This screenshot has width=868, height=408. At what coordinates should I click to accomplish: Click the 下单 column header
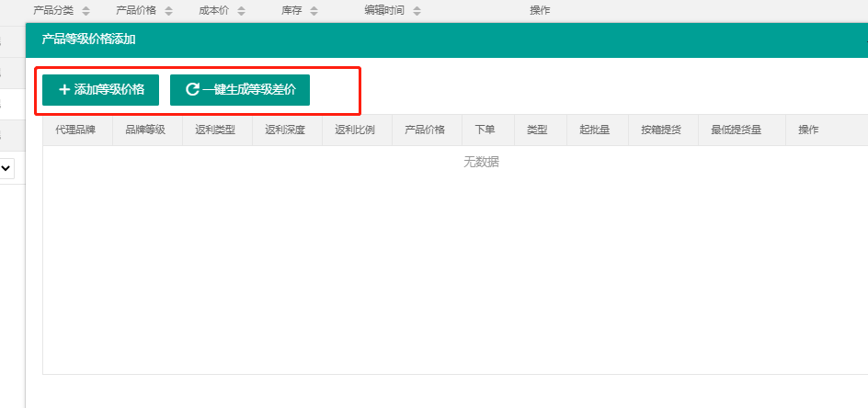[485, 130]
